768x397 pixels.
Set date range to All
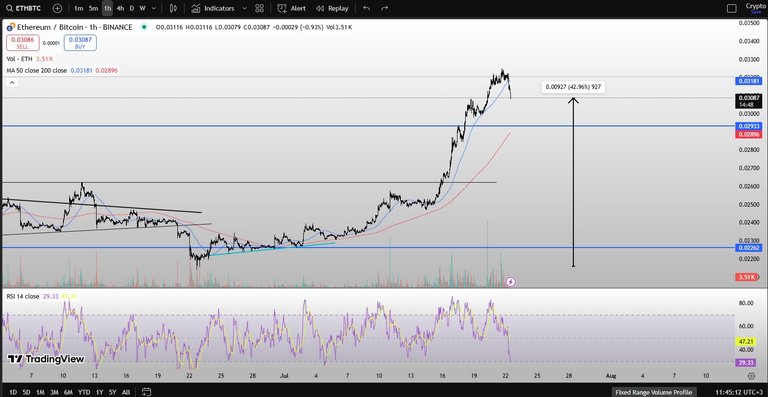(x=126, y=392)
